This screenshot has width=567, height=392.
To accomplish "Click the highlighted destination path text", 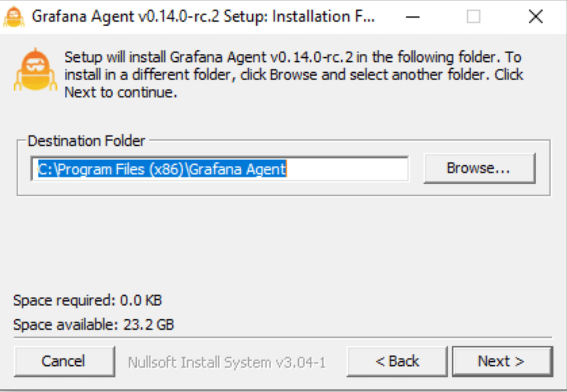I will 162,169.
